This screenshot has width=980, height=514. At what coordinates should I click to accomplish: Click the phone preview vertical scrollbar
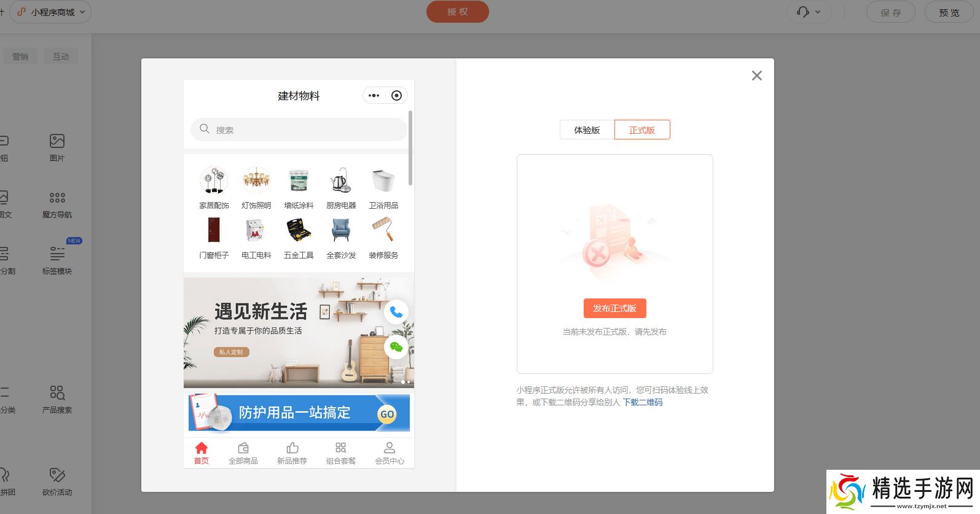click(410, 148)
